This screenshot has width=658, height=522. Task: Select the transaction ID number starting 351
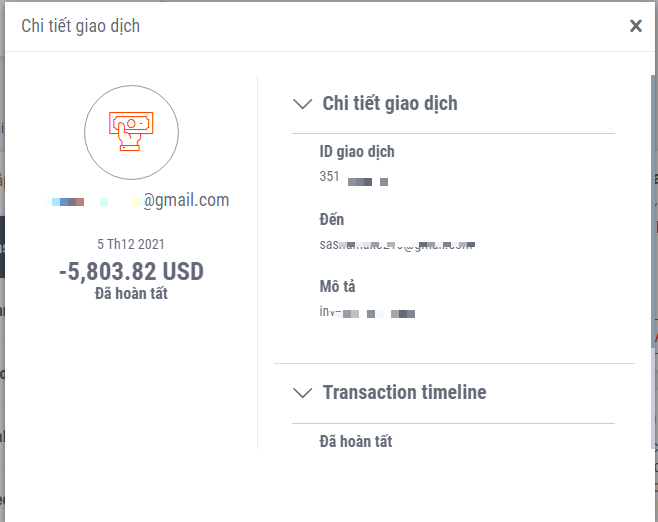[x=352, y=178]
